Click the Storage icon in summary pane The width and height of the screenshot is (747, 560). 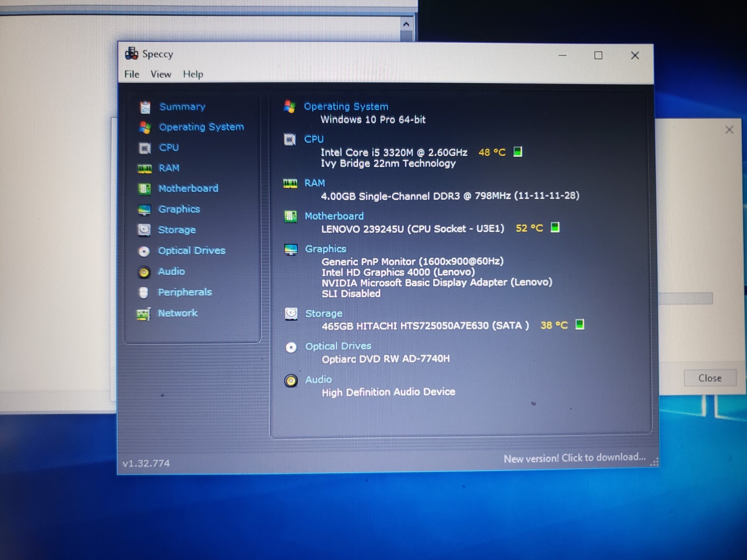coord(291,314)
